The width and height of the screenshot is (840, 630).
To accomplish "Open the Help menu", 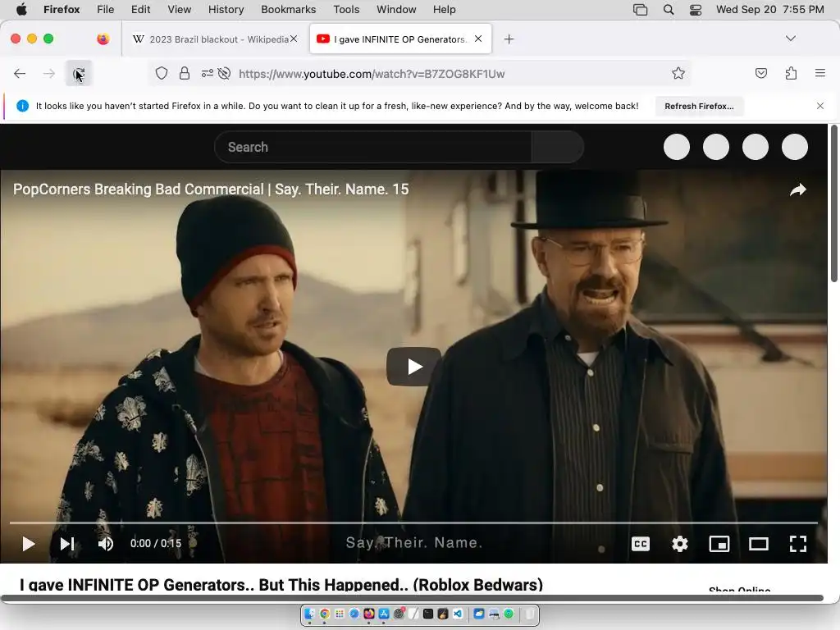I will (x=444, y=10).
